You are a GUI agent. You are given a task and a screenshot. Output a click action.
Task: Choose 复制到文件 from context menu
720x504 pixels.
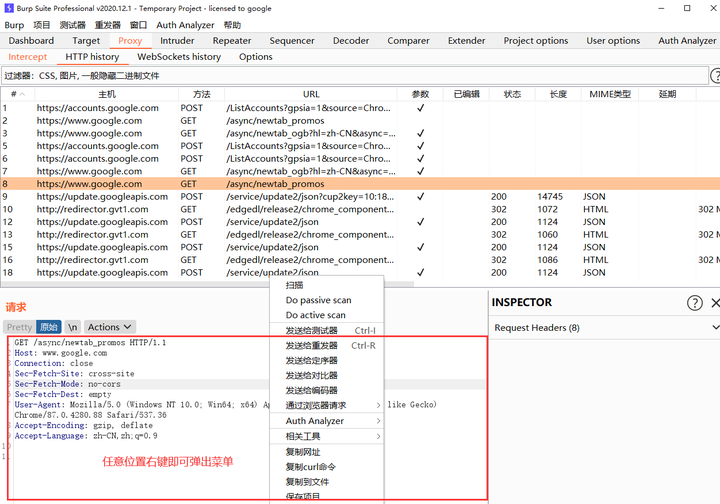[x=327, y=482]
